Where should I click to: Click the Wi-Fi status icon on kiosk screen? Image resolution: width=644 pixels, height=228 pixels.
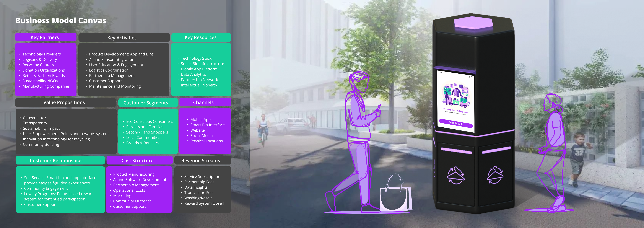pyautogui.click(x=472, y=77)
